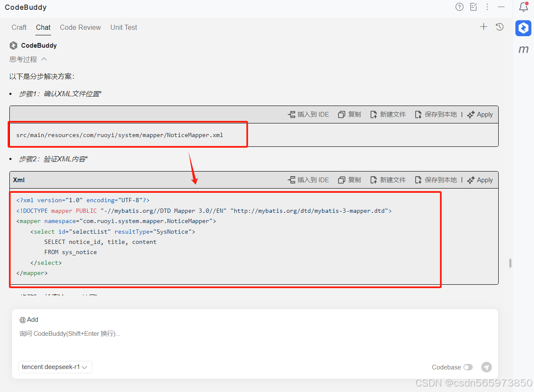Click the 'FROM sys_notice' code line
534x392 pixels.
[x=71, y=252]
